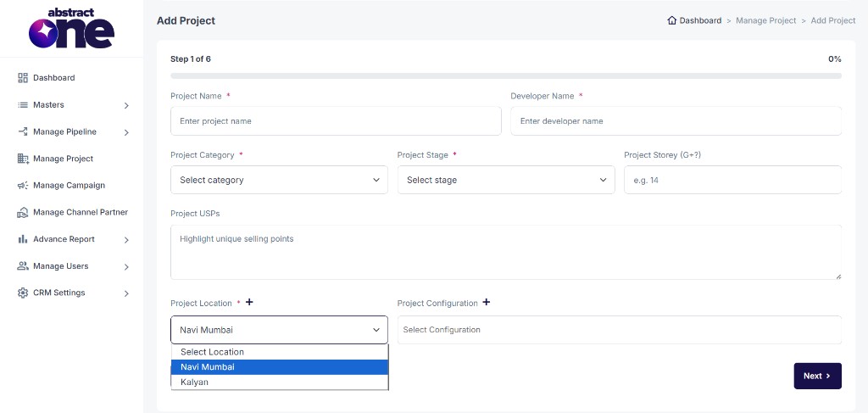868x413 pixels.
Task: Click the 'Step 1 of 6' text
Action: pyautogui.click(x=191, y=59)
